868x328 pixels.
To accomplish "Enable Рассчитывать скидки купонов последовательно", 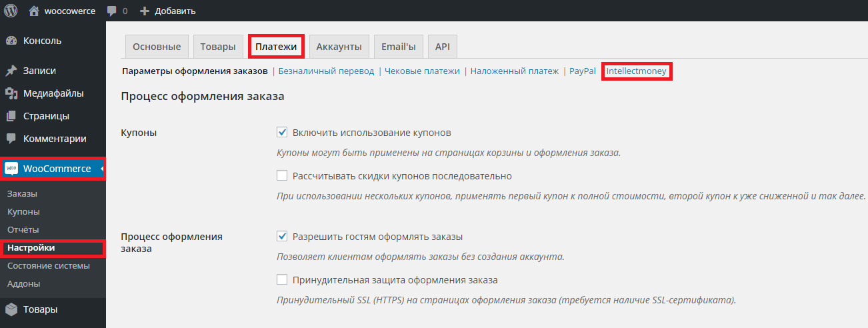I will pyautogui.click(x=282, y=176).
